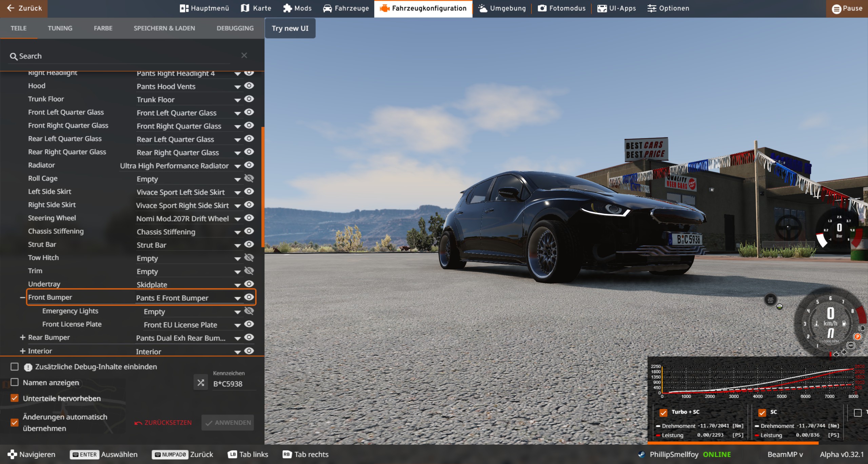
Task: Uncheck Unterteile hervorheben option
Action: (x=15, y=398)
